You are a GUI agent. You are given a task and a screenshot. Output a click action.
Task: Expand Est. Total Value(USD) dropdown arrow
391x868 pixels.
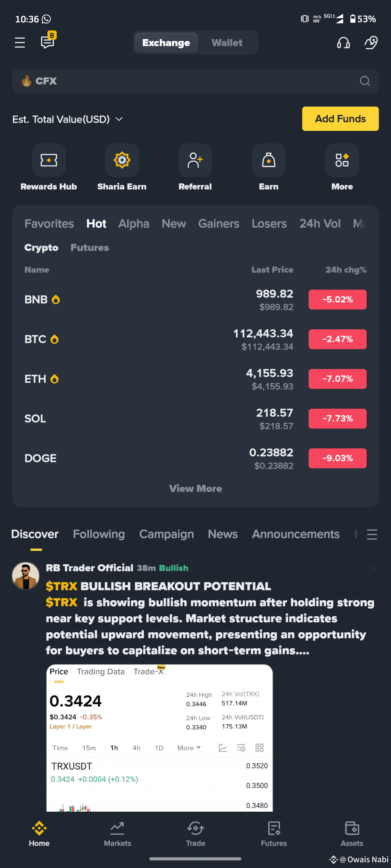119,119
